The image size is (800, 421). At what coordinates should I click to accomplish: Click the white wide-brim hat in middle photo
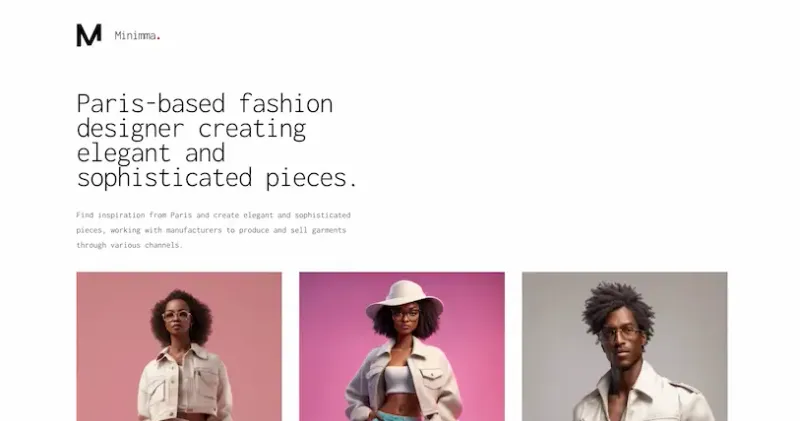pos(404,299)
